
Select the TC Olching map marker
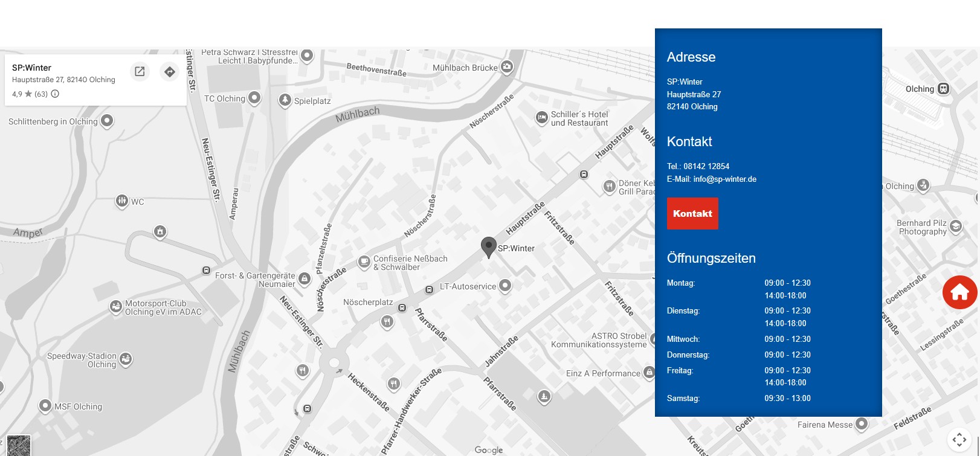pos(254,97)
